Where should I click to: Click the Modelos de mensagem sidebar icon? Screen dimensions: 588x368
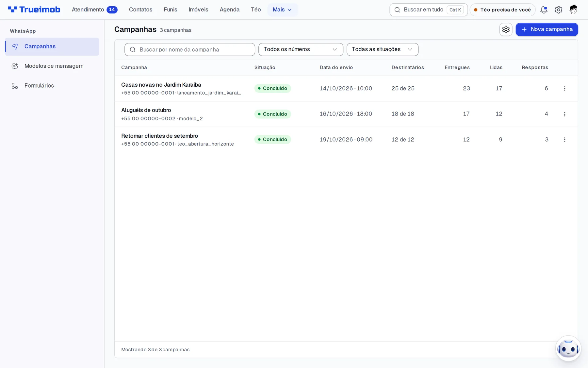tap(15, 66)
